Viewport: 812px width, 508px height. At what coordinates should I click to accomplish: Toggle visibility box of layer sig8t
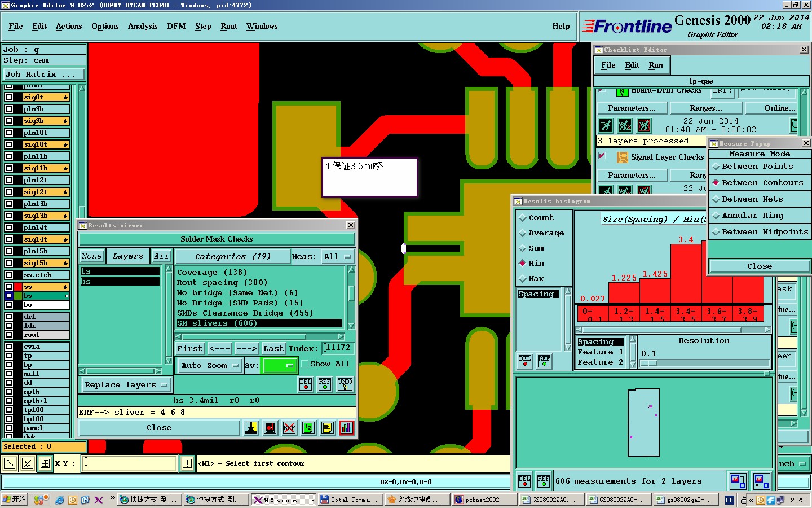[x=9, y=97]
